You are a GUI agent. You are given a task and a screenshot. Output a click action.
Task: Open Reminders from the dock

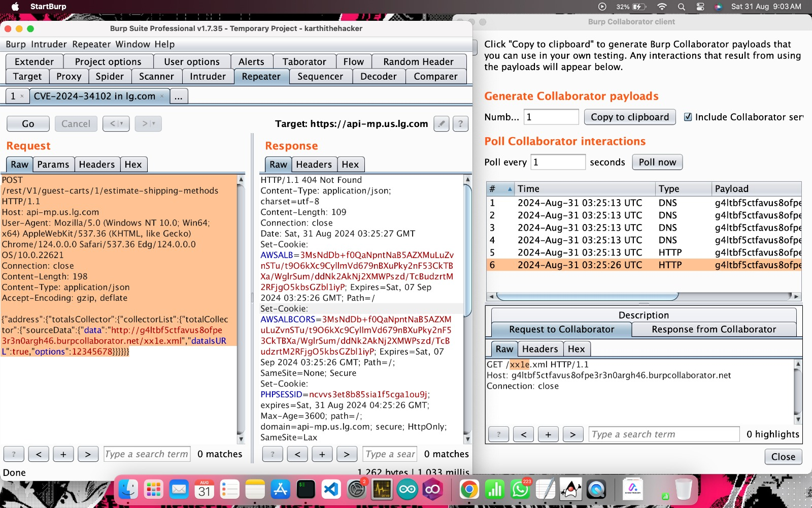tap(229, 490)
